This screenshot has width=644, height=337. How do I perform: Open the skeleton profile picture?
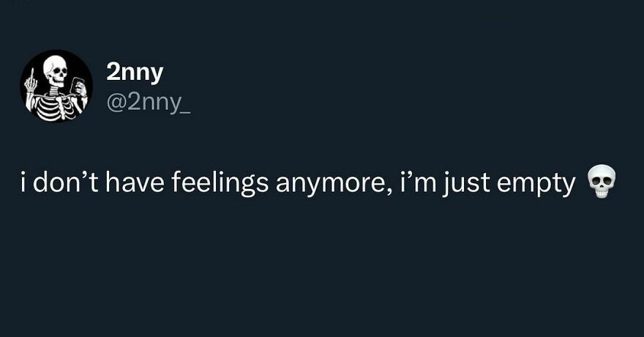point(56,86)
